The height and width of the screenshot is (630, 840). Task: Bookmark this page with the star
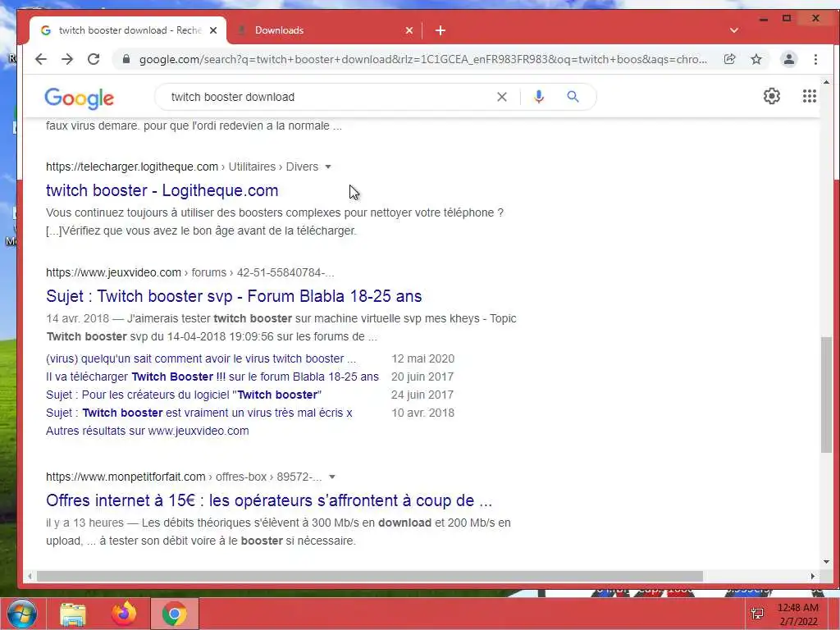756,59
